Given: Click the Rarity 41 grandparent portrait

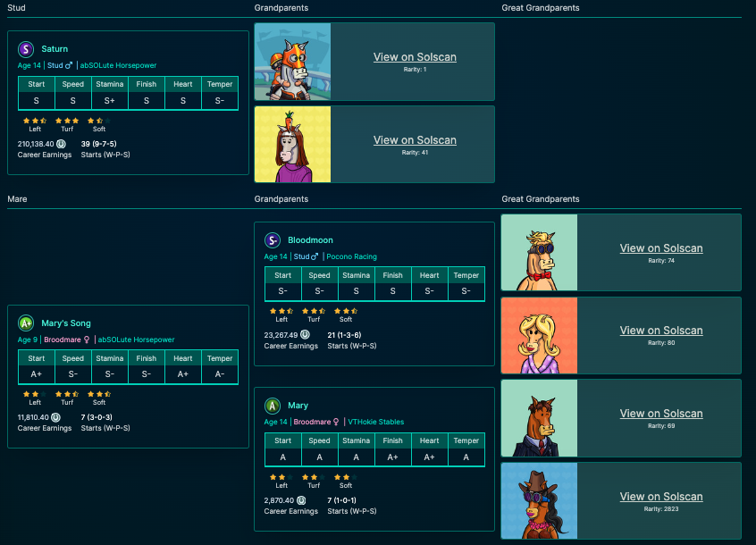Looking at the screenshot, I should coord(292,144).
